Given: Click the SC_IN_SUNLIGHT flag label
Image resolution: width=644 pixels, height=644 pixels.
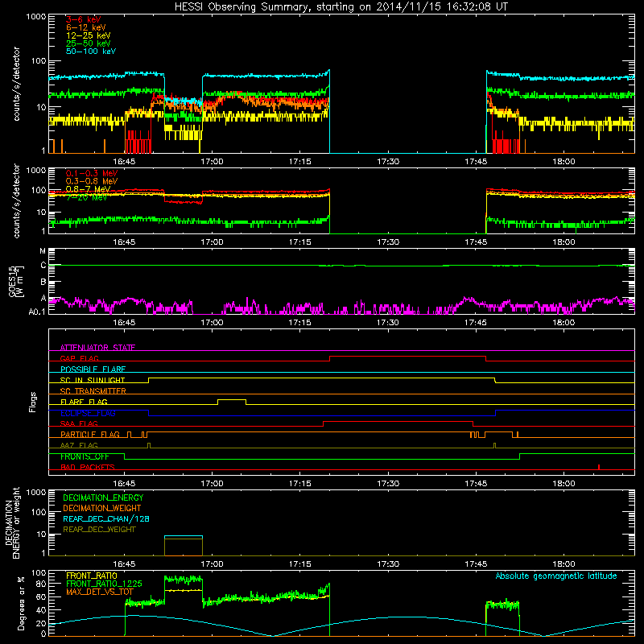Looking at the screenshot, I should [x=93, y=380].
